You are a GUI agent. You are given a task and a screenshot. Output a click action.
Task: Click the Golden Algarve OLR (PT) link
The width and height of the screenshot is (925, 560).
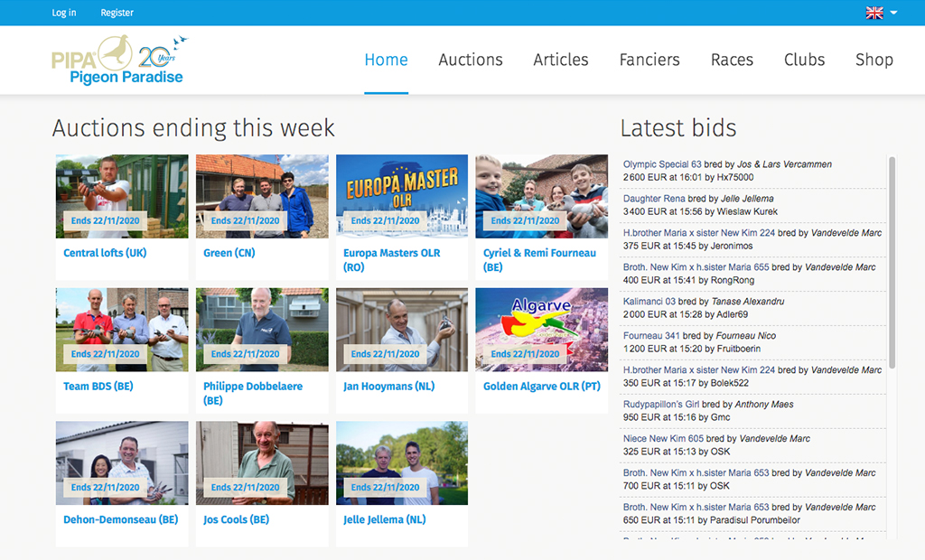(x=542, y=386)
